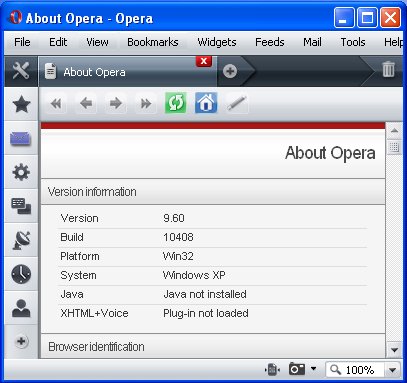Click the vertical scrollbar thumb

pyautogui.click(x=394, y=147)
